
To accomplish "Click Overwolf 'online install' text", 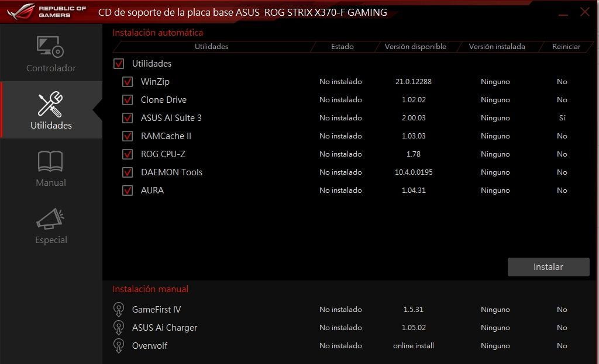I will [x=414, y=346].
